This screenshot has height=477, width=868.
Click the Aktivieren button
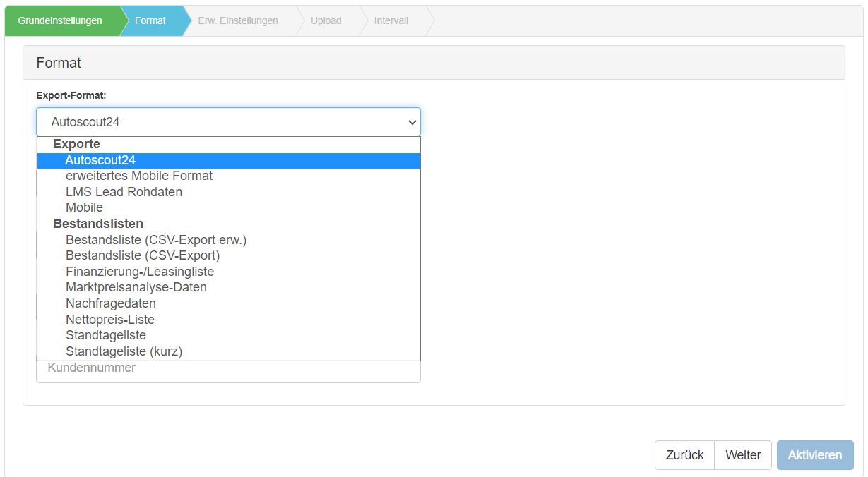pyautogui.click(x=815, y=455)
